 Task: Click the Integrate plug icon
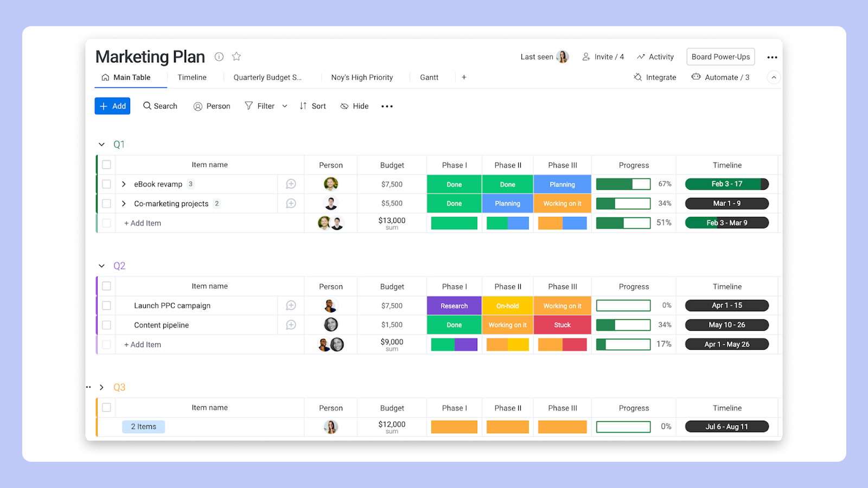[638, 78]
